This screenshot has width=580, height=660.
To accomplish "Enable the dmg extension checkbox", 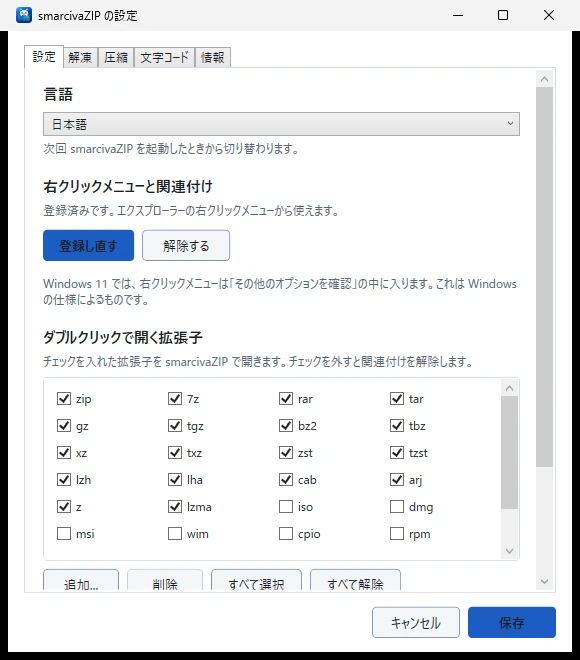I will (397, 506).
